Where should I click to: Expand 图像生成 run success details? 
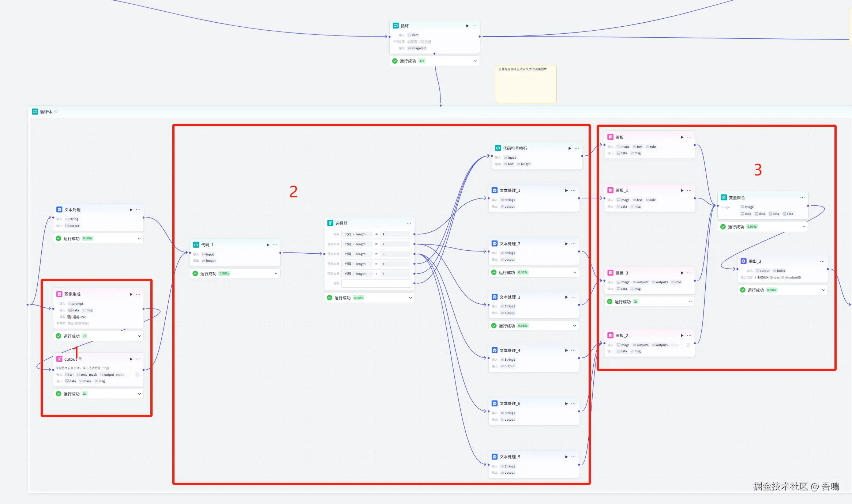[139, 336]
